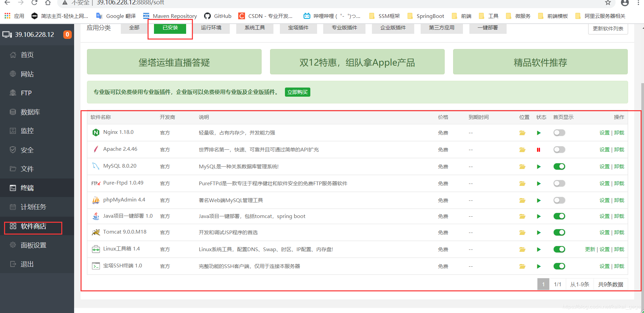Select the 第三方应用 category tab

click(x=442, y=28)
